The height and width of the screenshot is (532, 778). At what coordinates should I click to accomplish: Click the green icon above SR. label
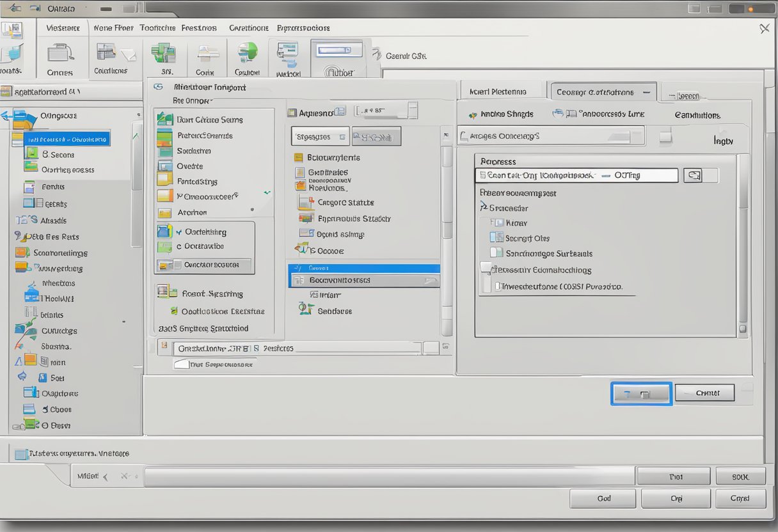(163, 53)
